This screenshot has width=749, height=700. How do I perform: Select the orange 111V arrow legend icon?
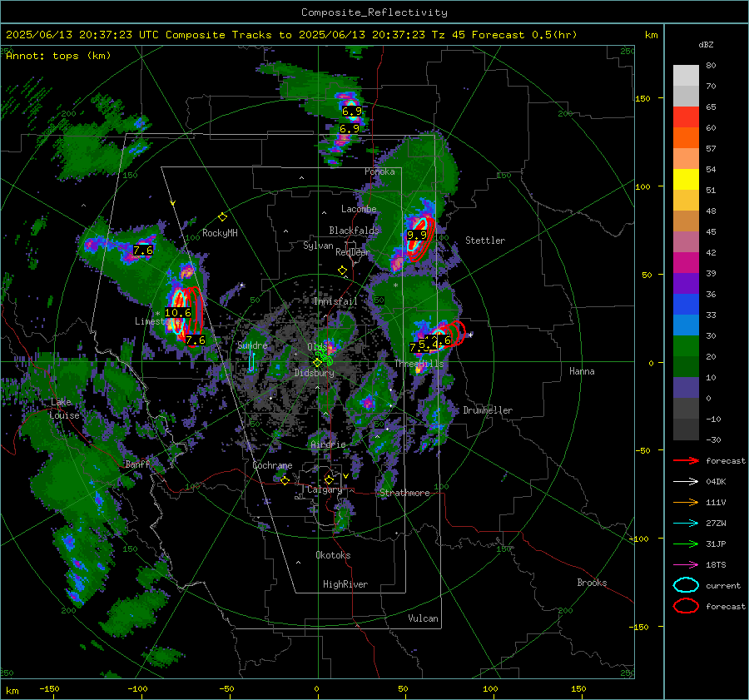686,502
